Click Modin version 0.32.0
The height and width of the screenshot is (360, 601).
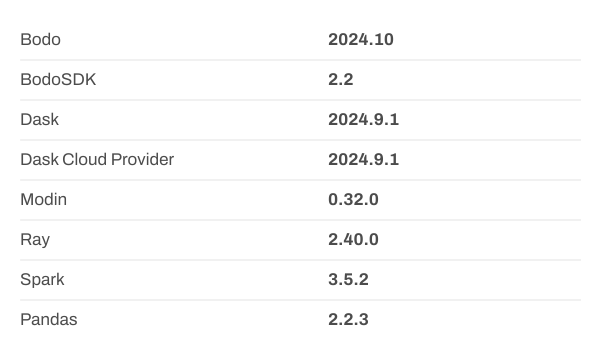353,199
